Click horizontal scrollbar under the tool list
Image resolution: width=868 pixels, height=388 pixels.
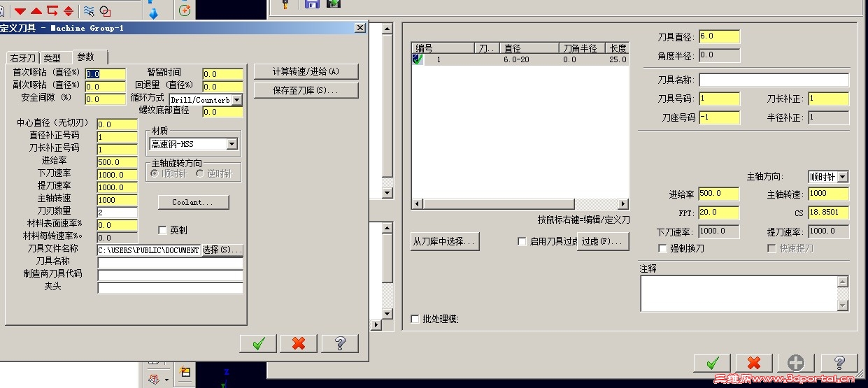520,204
